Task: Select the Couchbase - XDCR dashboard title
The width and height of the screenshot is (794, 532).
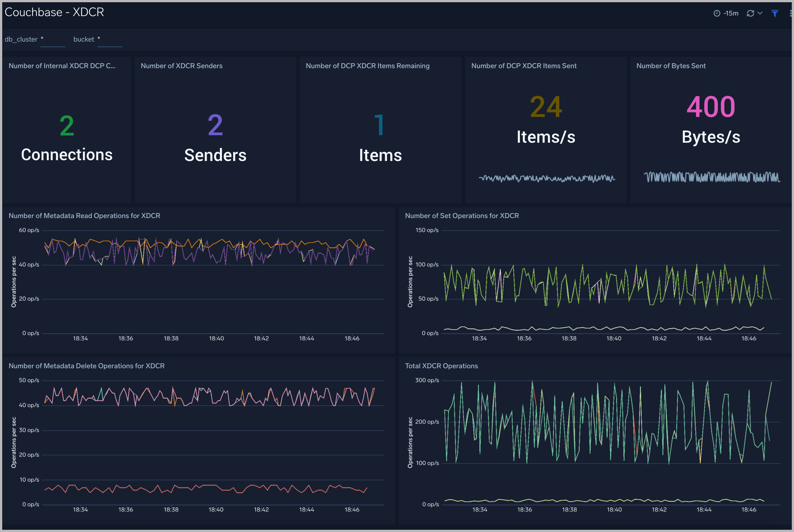Action: click(54, 12)
